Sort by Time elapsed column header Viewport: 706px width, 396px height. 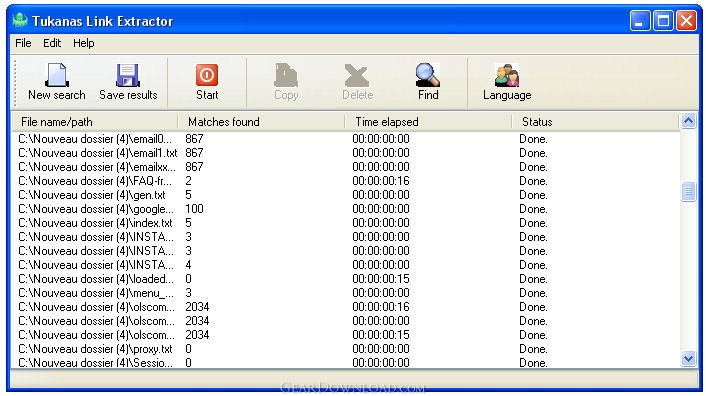tap(428, 122)
